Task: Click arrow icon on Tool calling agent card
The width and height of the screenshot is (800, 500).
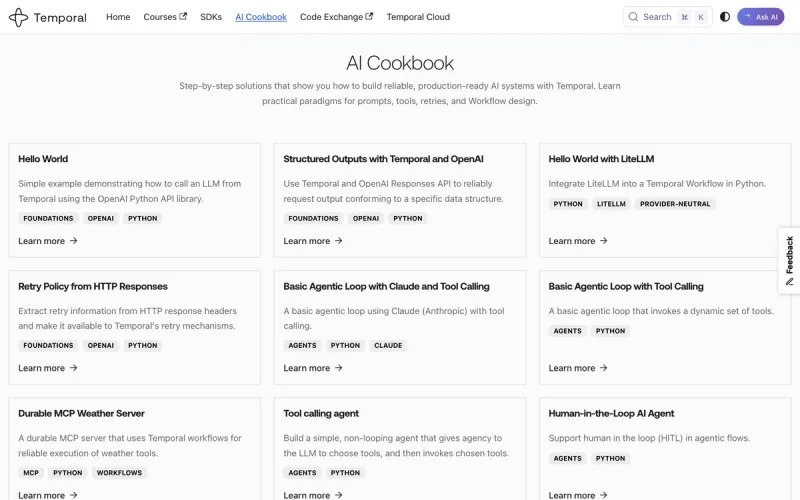Action: [x=339, y=495]
